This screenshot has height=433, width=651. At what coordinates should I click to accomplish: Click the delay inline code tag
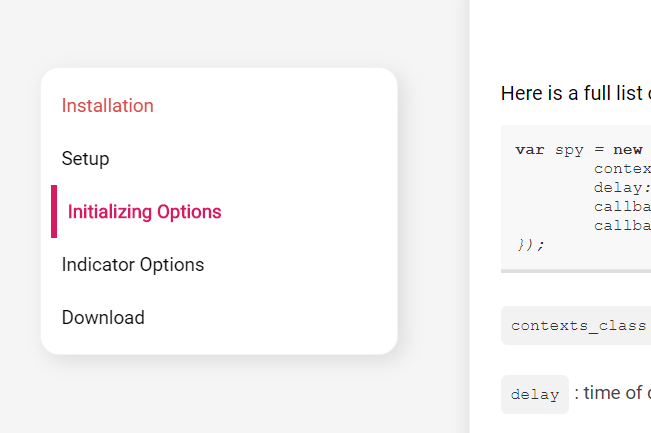535,394
